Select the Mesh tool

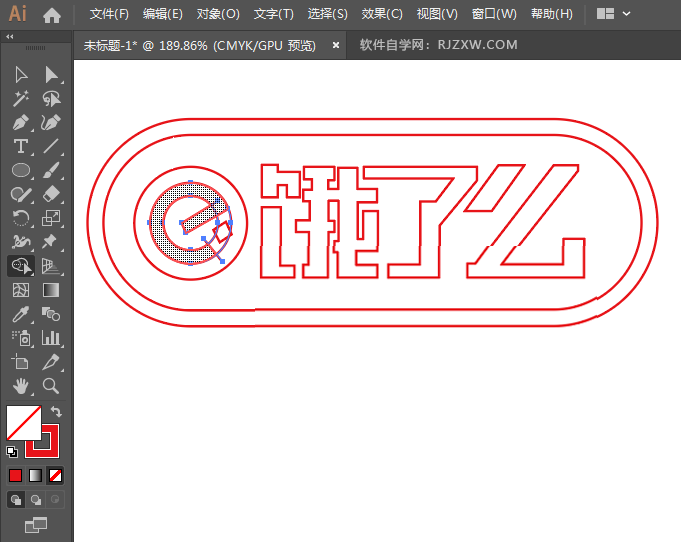click(21, 290)
